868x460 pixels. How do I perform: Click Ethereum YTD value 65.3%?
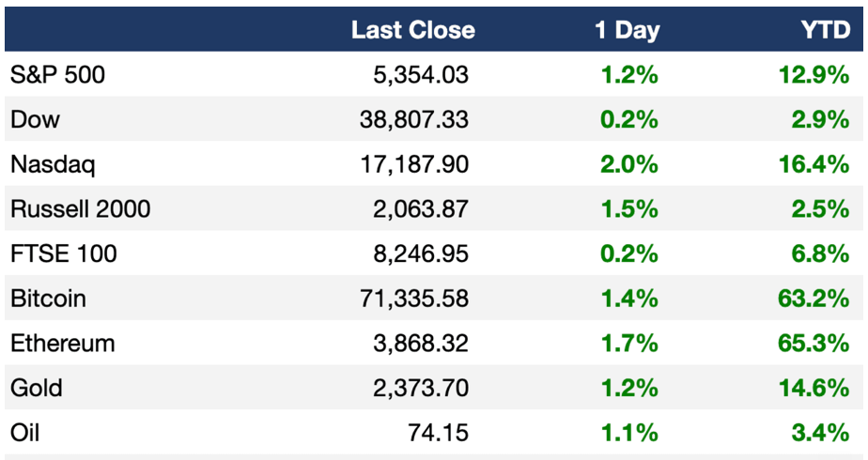(814, 344)
